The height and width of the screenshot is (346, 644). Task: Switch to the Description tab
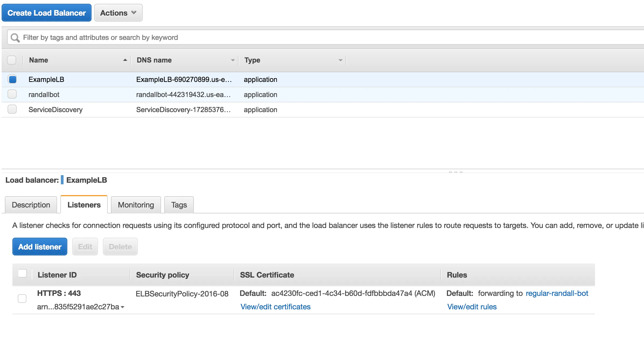pos(31,205)
